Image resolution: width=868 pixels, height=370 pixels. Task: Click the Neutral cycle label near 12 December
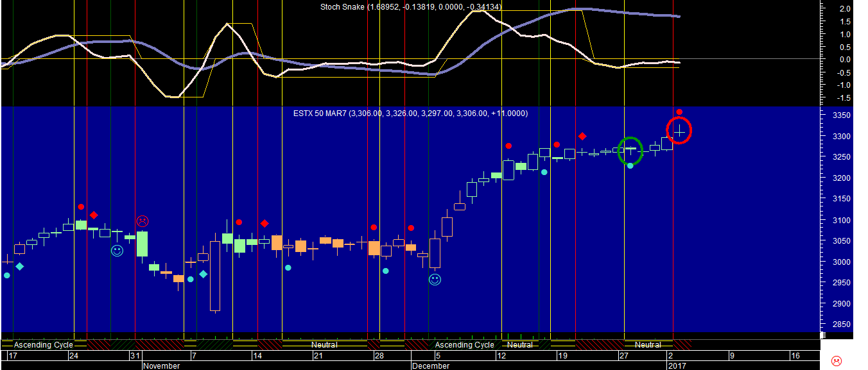(520, 344)
